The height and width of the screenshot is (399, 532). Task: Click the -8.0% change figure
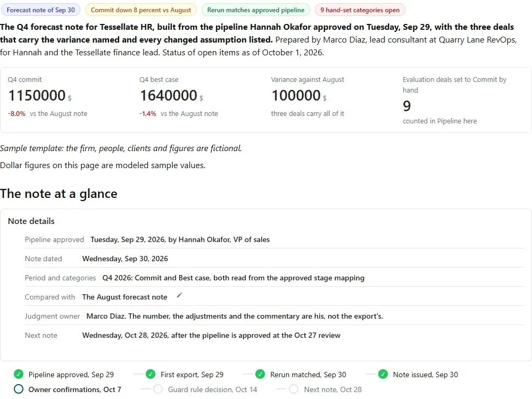coord(16,114)
